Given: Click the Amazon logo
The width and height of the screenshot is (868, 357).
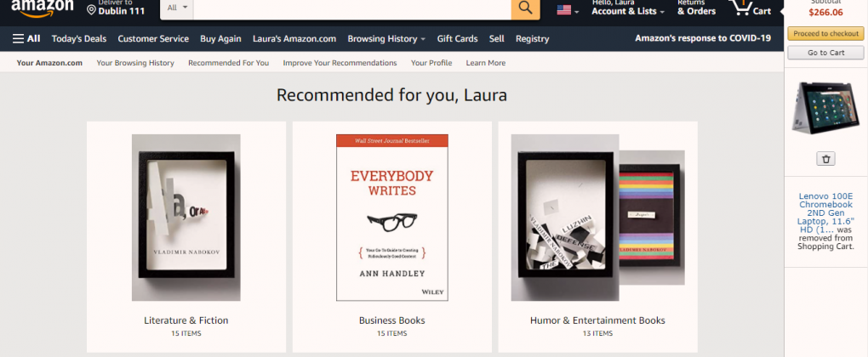Looking at the screenshot, I should [42, 8].
